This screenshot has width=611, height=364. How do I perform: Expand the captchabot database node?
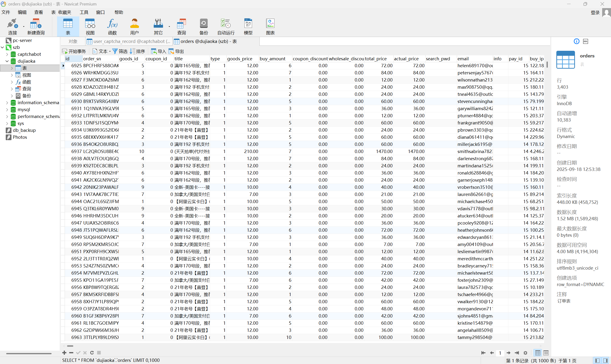(x=7, y=54)
